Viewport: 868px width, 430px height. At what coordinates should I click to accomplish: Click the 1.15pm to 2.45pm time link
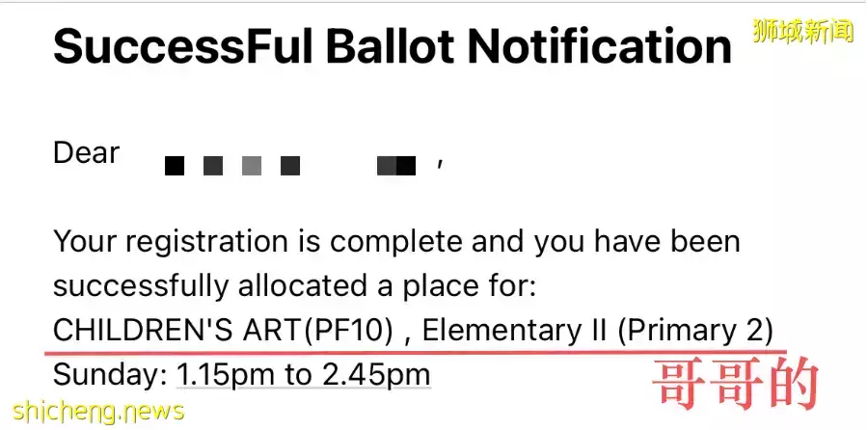point(304,375)
